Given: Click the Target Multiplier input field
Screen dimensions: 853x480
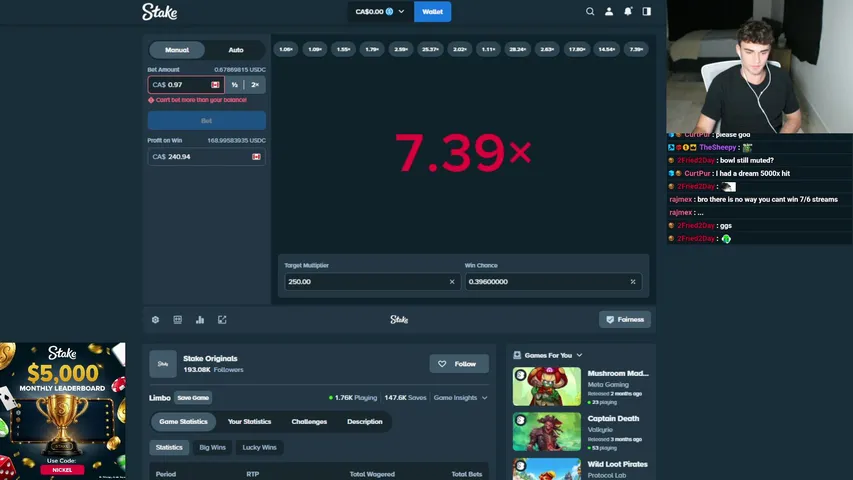Looking at the screenshot, I should coord(372,281).
